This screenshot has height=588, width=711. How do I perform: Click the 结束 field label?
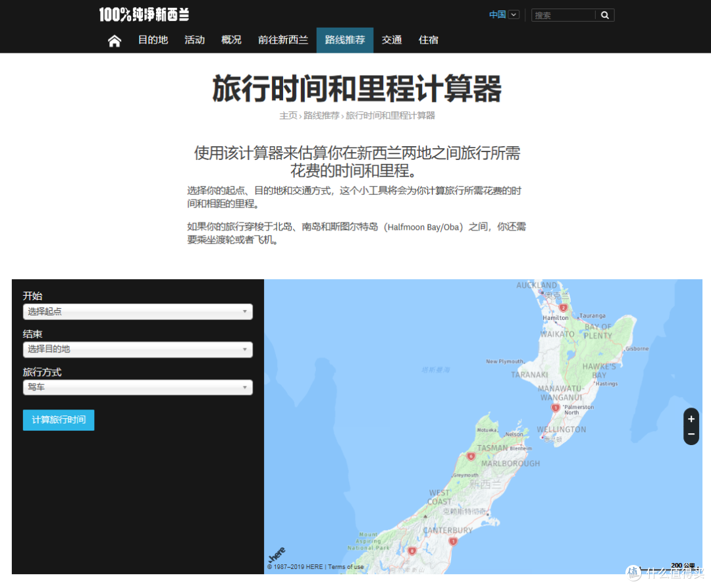point(33,334)
